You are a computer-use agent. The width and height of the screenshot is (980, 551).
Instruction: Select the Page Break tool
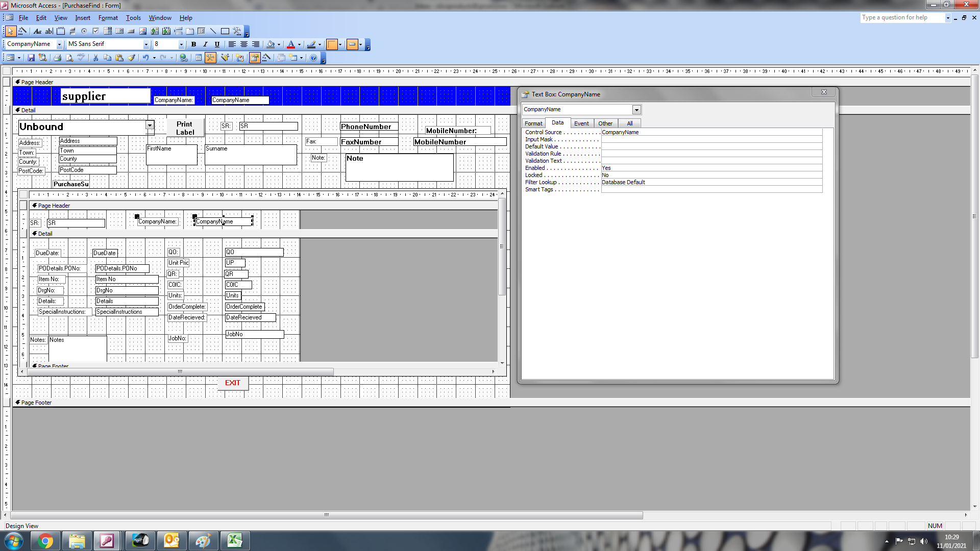[x=178, y=31]
